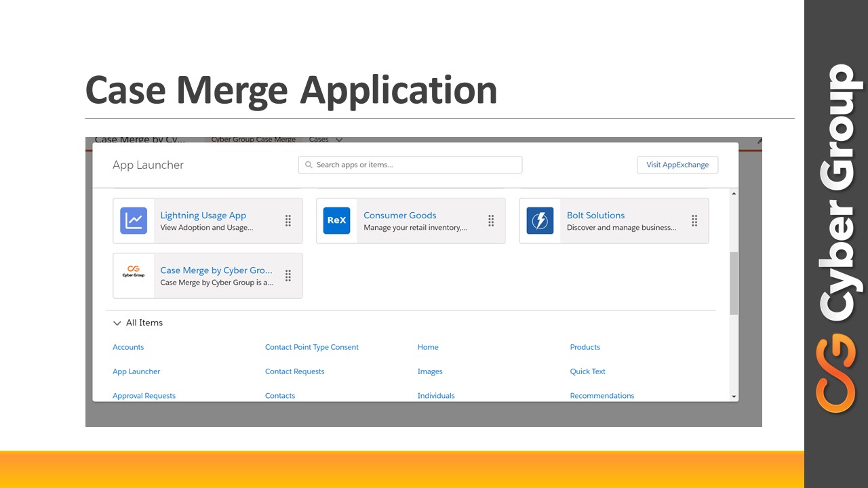Open the Cases tab dropdown arrow
The image size is (868, 488).
[338, 139]
